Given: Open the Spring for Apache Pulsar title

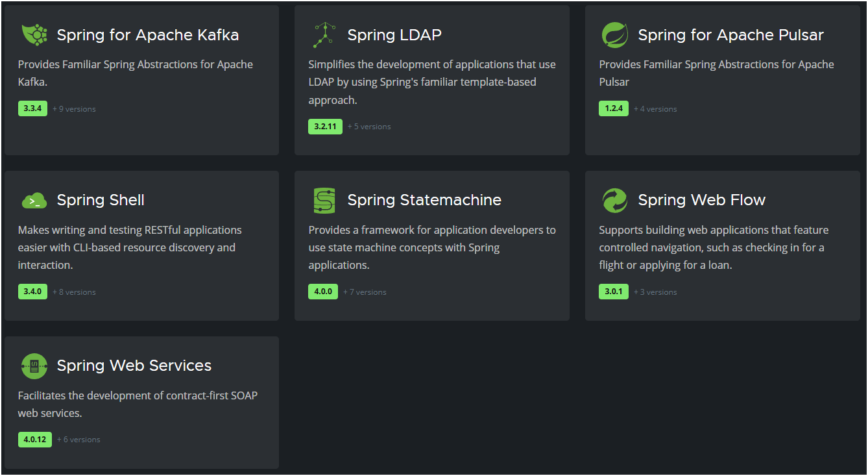Looking at the screenshot, I should pos(731,35).
